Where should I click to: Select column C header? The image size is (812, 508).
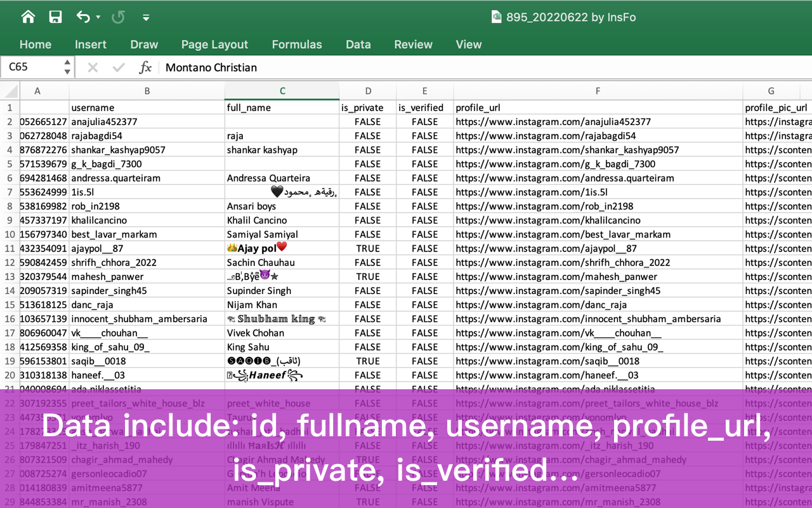pos(282,91)
